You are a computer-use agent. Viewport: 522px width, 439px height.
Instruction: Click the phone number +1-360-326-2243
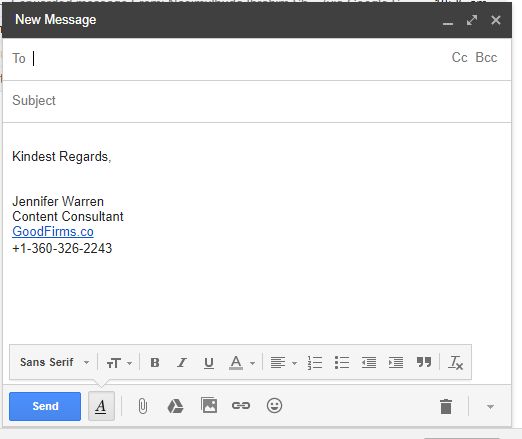pos(62,248)
